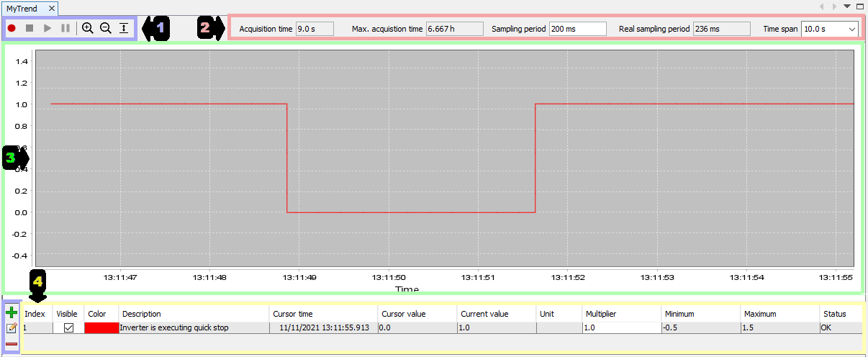This screenshot has height=357, width=868.
Task: Edit the selected trend variable
Action: click(12, 328)
